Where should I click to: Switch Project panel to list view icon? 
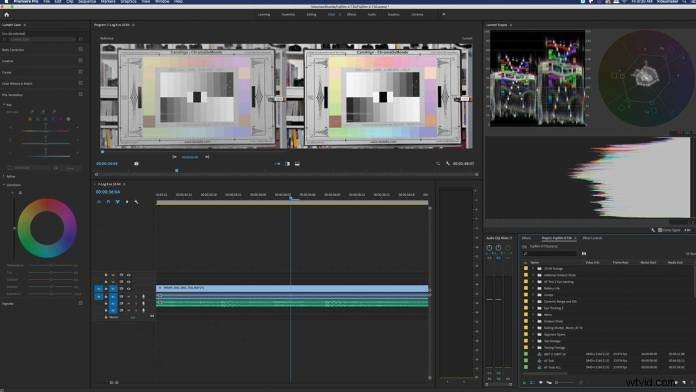click(x=532, y=382)
